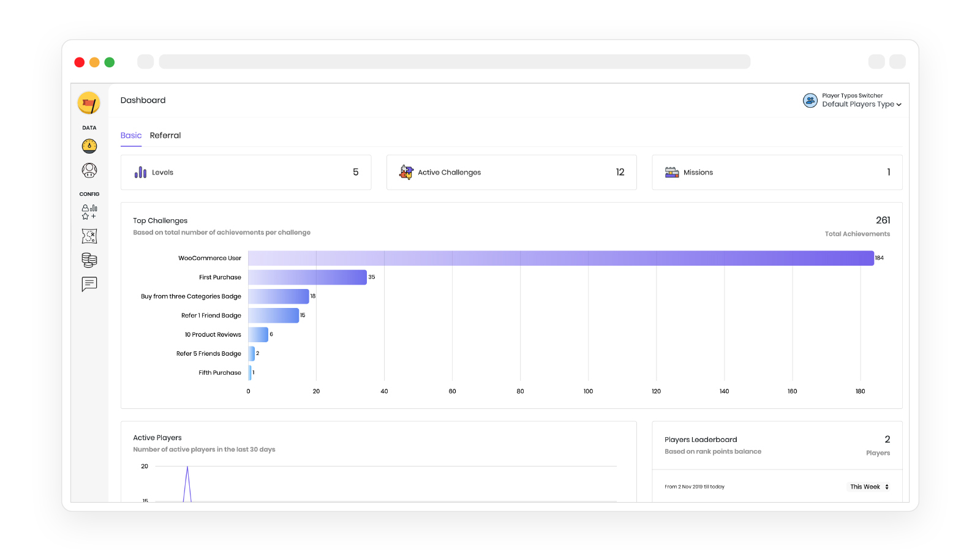Click 'From 2 Nov 2019 till today' text
The image size is (980, 551).
(695, 487)
